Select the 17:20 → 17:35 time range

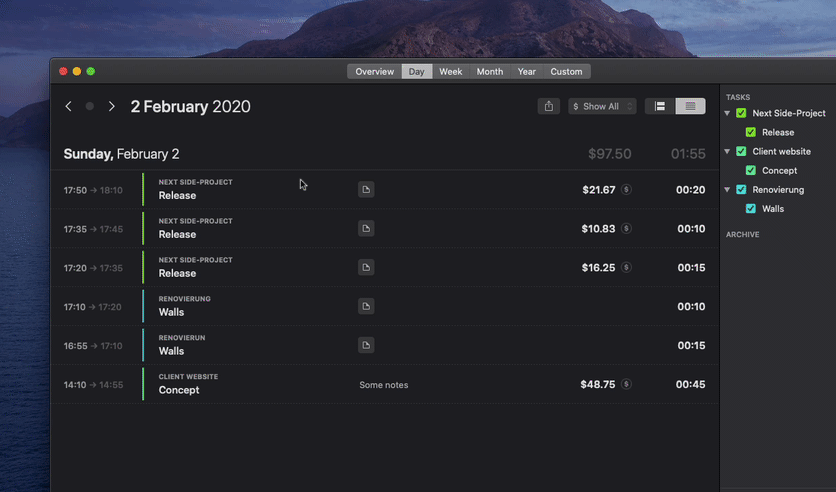(93, 268)
